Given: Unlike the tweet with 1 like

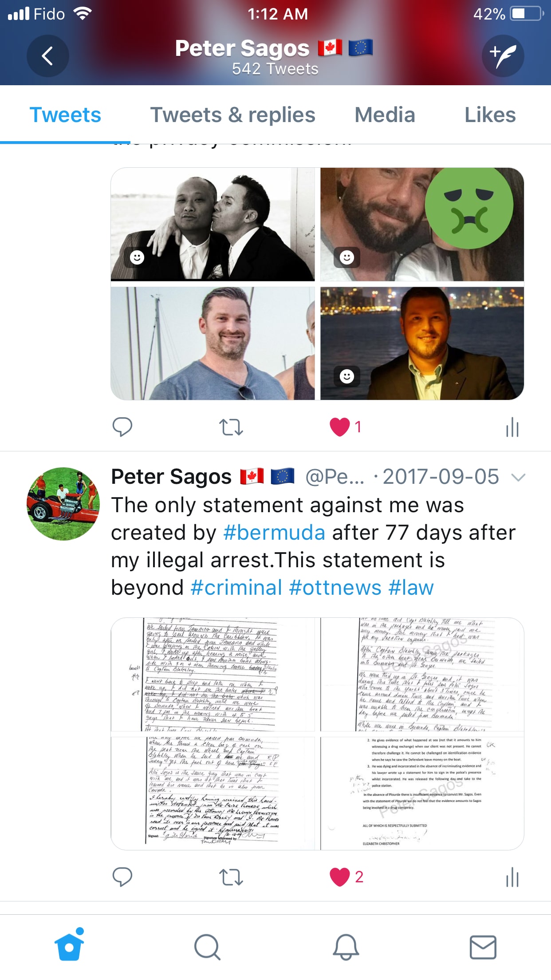Looking at the screenshot, I should pos(346,427).
